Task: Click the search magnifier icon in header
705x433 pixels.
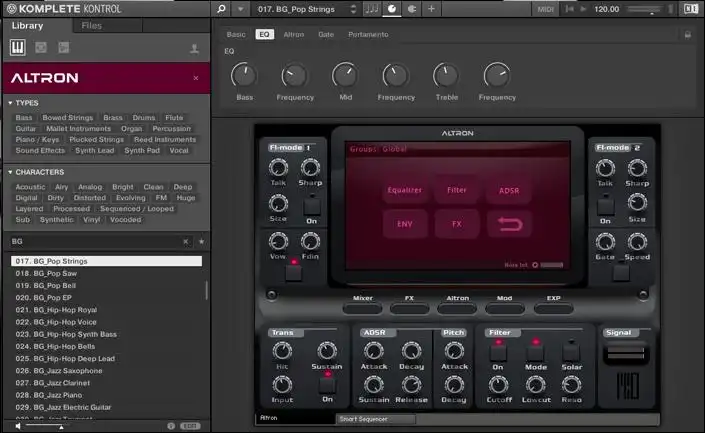Action: (x=222, y=9)
